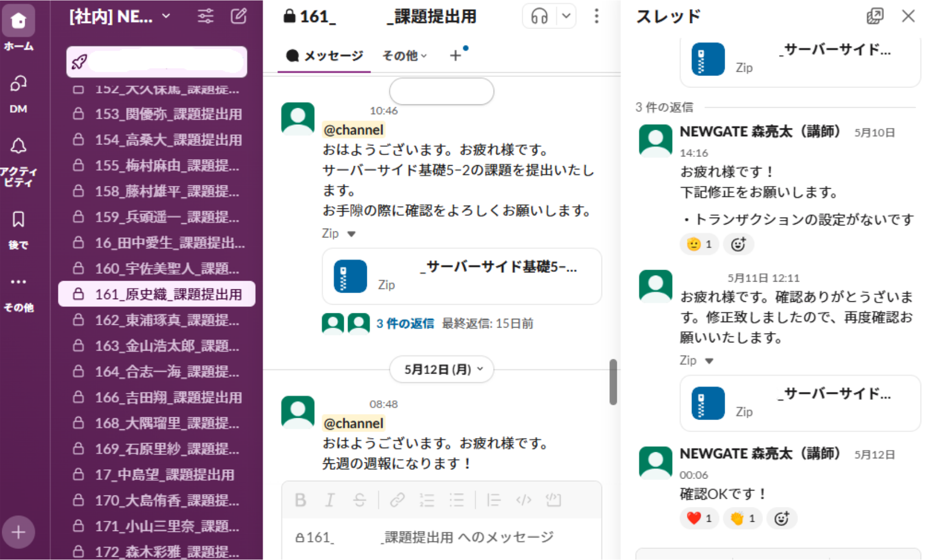Open the その他 tab dropdown
925x560 pixels.
click(404, 55)
